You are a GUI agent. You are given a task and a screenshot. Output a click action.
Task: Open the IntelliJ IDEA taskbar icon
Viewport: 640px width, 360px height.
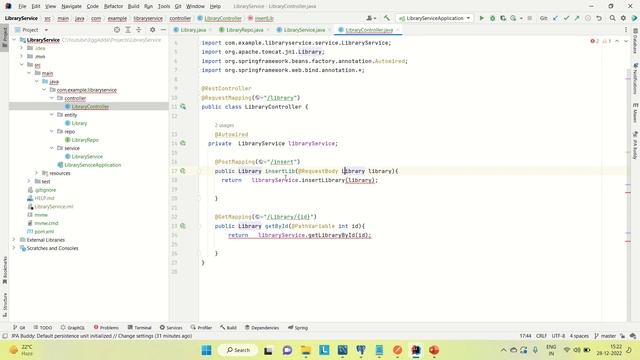[x=416, y=350]
